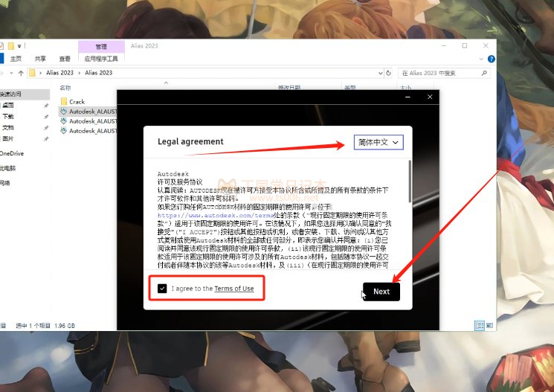Open the 共享 ribbon tab in Explorer
Viewport: 554px width, 392px height.
40,59
